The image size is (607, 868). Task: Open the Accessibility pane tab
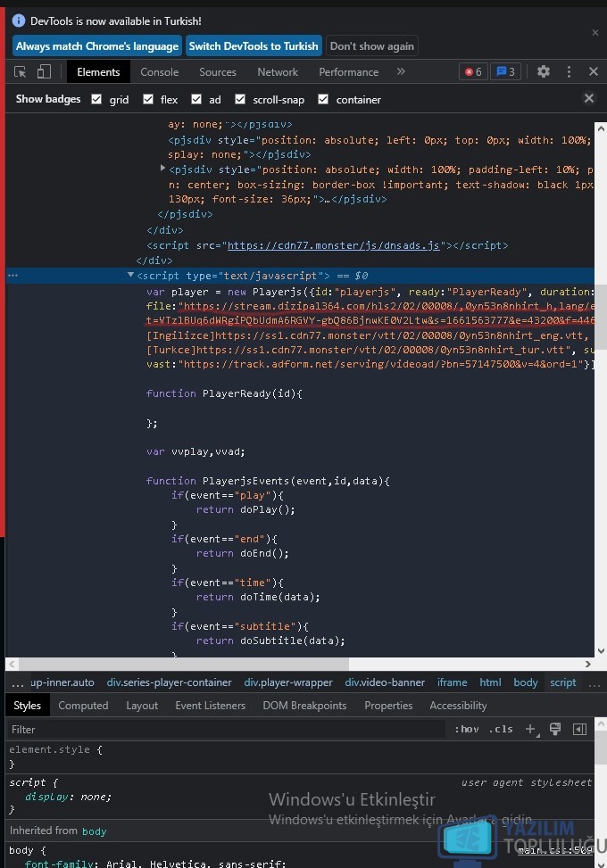pyautogui.click(x=458, y=706)
